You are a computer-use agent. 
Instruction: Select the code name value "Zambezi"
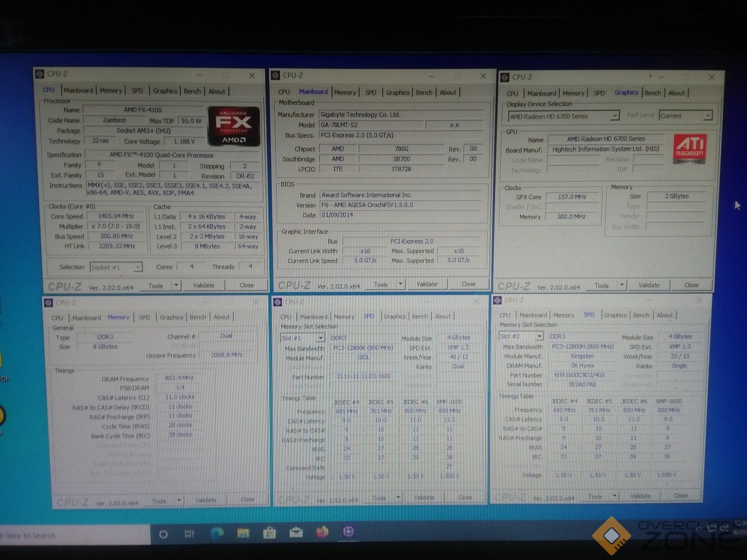point(114,120)
